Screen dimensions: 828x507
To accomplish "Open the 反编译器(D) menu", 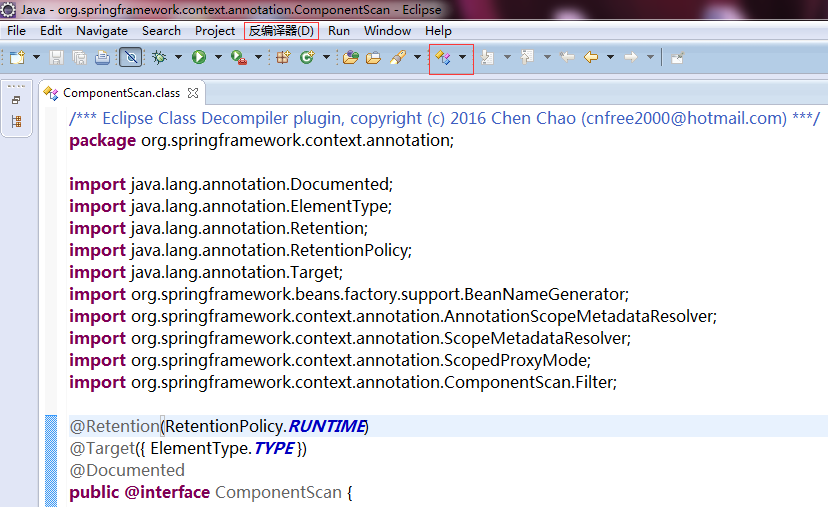I will 281,31.
